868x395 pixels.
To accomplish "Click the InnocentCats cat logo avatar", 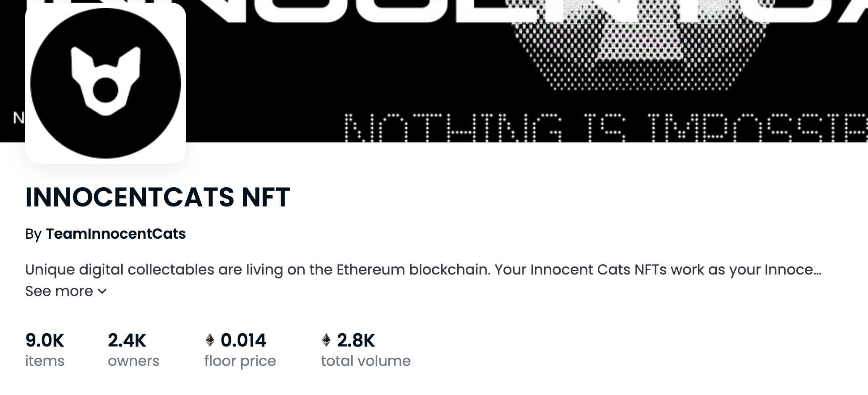I will click(106, 83).
